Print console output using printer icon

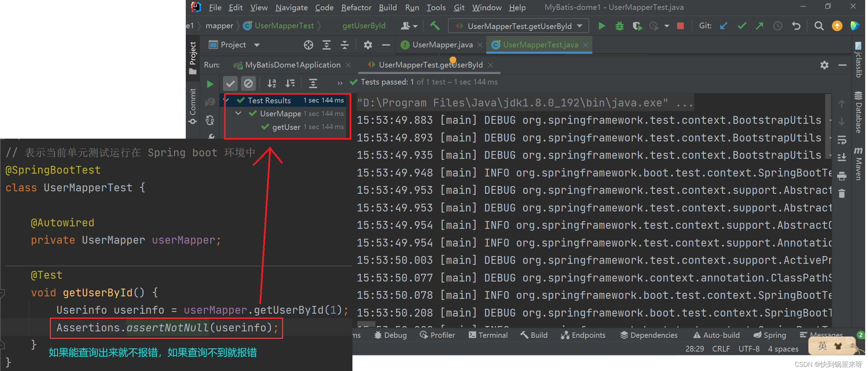click(842, 176)
